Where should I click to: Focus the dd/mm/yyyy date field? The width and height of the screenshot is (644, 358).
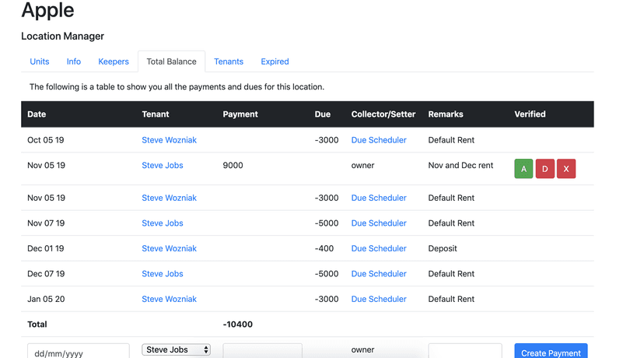coord(78,352)
